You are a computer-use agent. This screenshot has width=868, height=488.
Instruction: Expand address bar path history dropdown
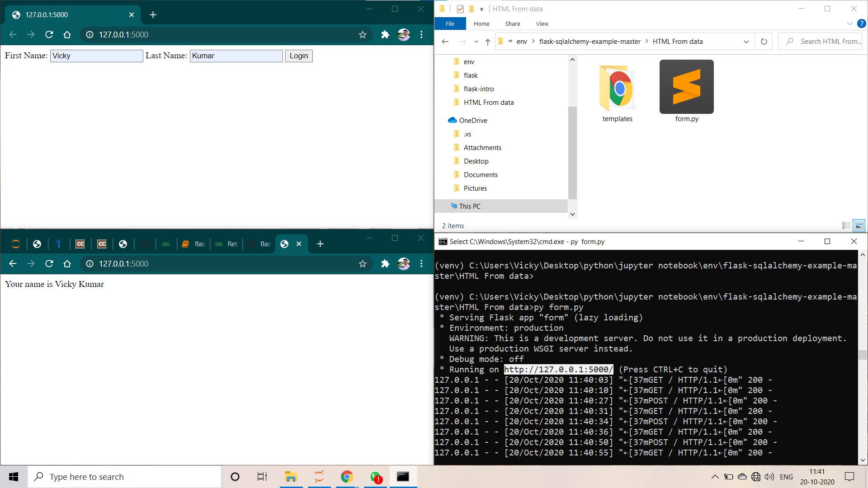(746, 42)
